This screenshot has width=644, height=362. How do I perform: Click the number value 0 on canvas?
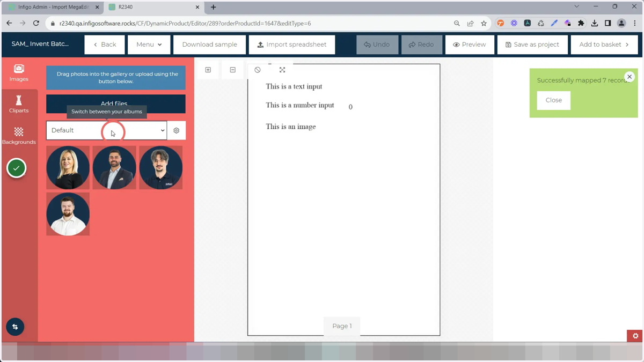pyautogui.click(x=350, y=107)
